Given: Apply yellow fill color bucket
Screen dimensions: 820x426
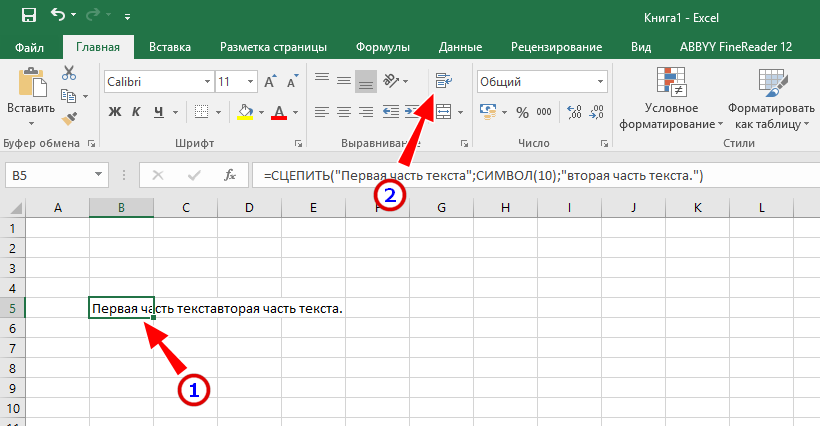Looking at the screenshot, I should pos(245,111).
